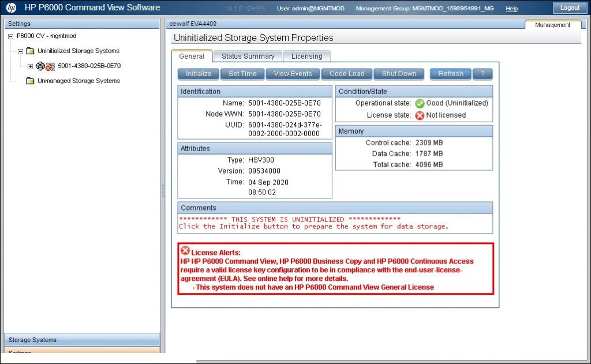Open the Licensing tab
This screenshot has height=364, width=591.
307,56
